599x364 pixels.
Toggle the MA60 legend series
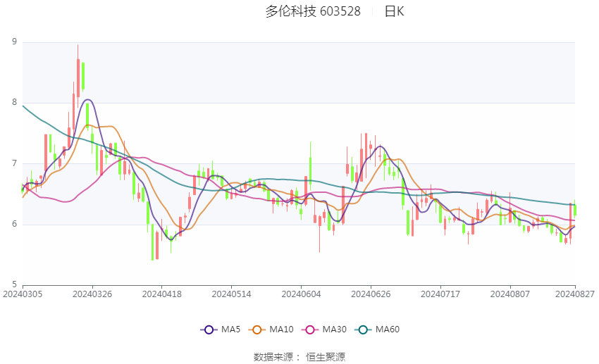click(x=377, y=330)
